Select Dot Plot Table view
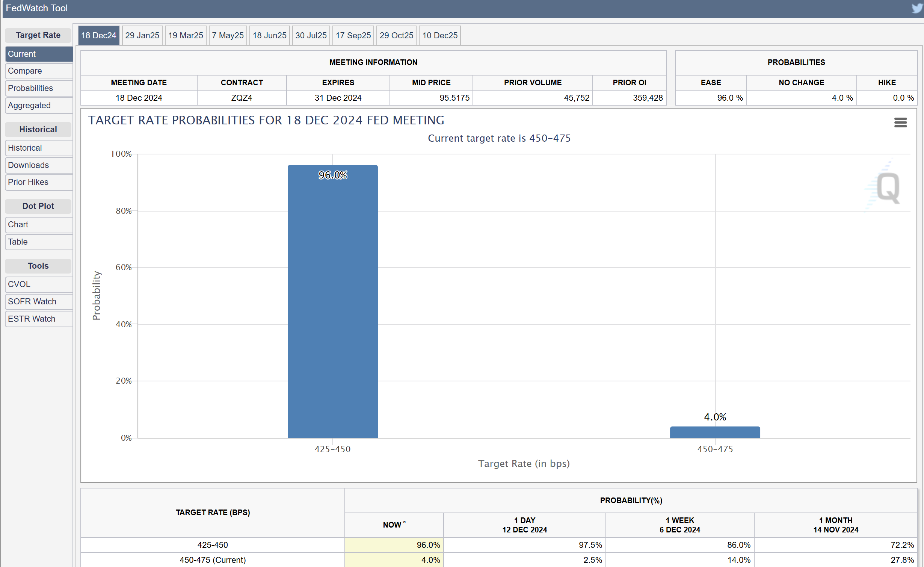Screen dimensions: 924x567 coord(18,242)
